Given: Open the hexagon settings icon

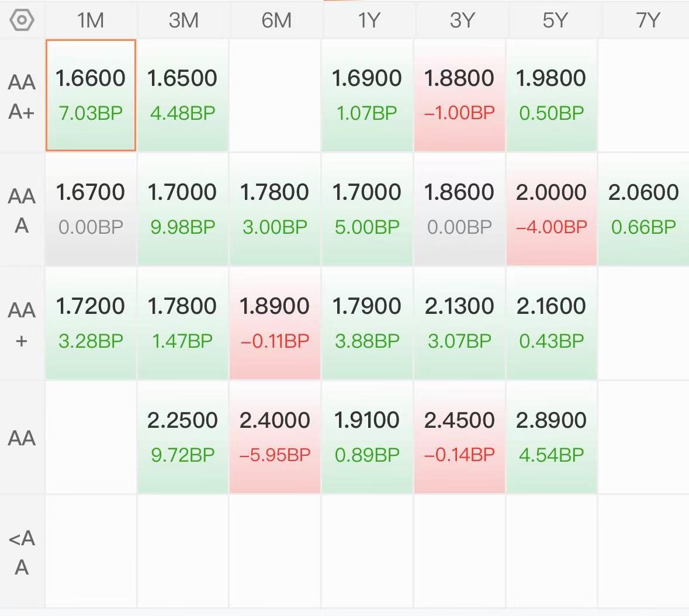Looking at the screenshot, I should (x=22, y=20).
